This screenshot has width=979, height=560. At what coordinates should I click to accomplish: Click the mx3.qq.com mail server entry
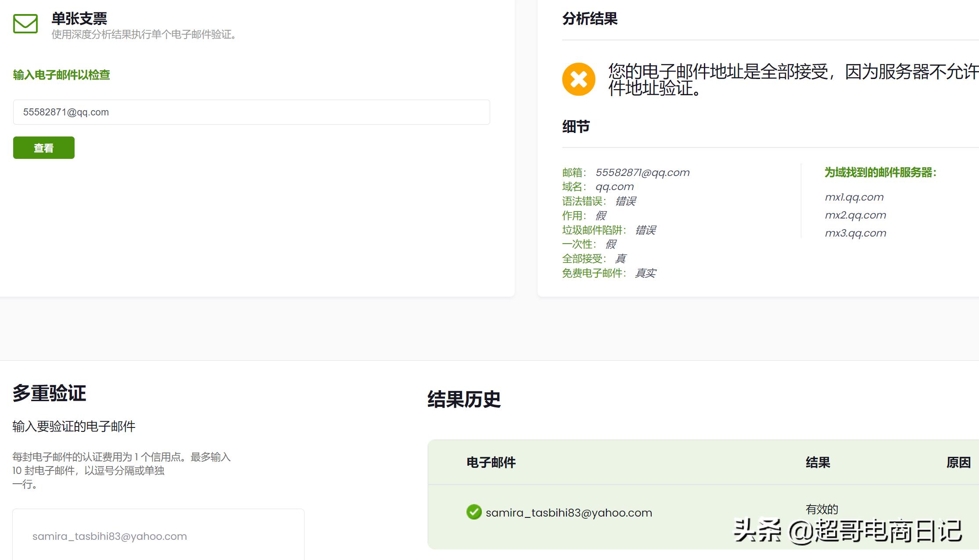(856, 233)
